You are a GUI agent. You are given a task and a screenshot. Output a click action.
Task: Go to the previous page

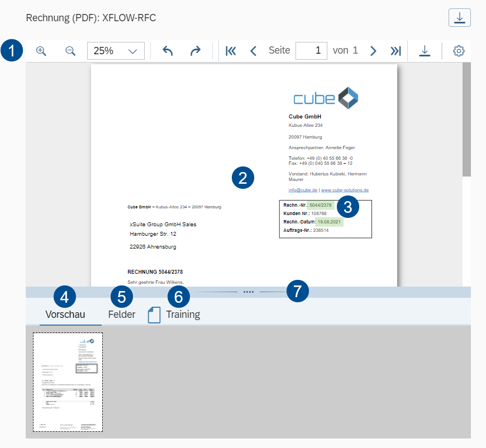click(253, 51)
